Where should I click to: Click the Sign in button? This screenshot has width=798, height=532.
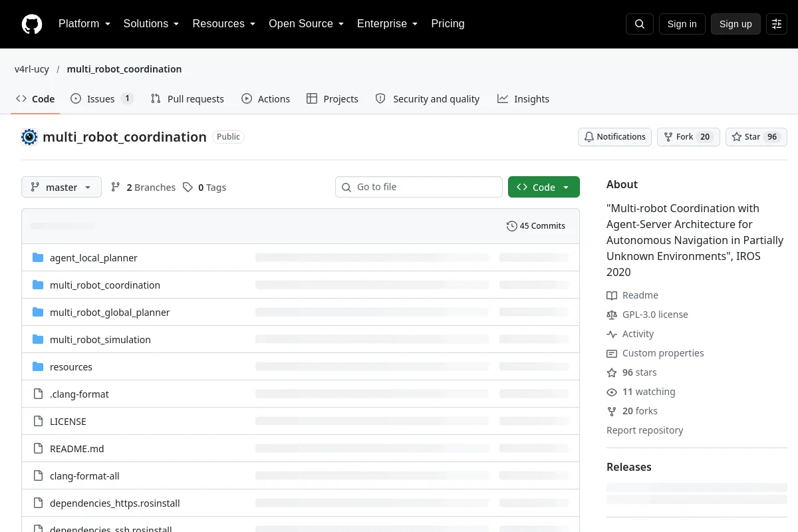(682, 24)
